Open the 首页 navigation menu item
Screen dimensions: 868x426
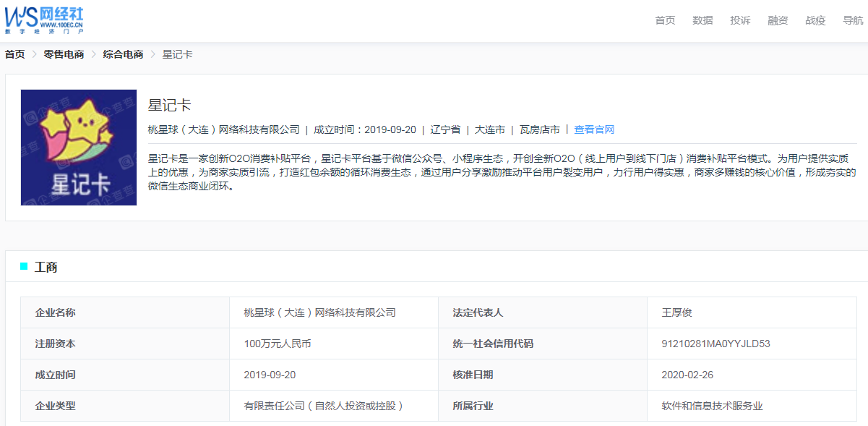point(665,20)
